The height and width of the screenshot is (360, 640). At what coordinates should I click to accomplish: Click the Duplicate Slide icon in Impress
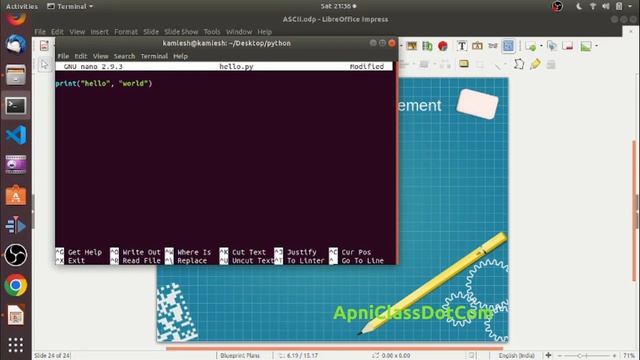(x=552, y=46)
